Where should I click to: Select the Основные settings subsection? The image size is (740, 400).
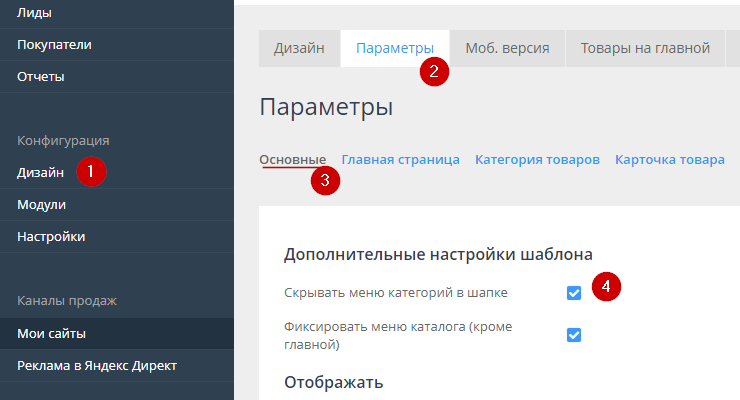pos(293,159)
